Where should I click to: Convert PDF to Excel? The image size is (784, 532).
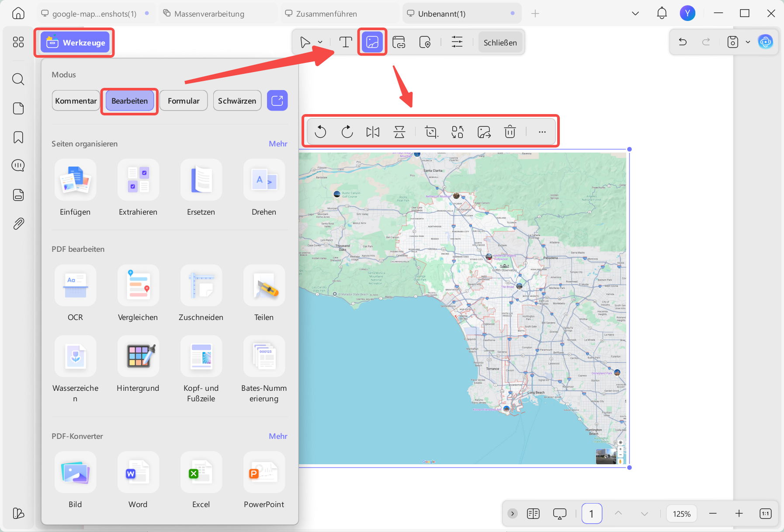201,480
